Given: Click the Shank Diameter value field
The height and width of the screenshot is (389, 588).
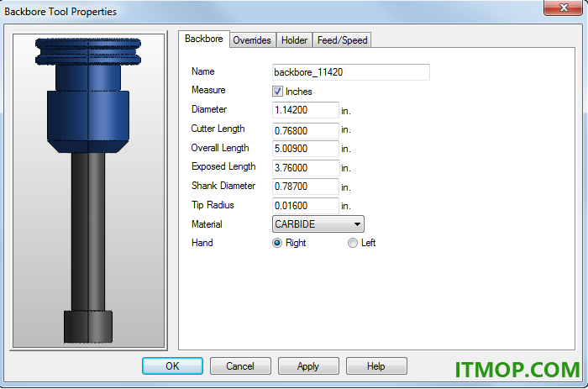Looking at the screenshot, I should (305, 187).
